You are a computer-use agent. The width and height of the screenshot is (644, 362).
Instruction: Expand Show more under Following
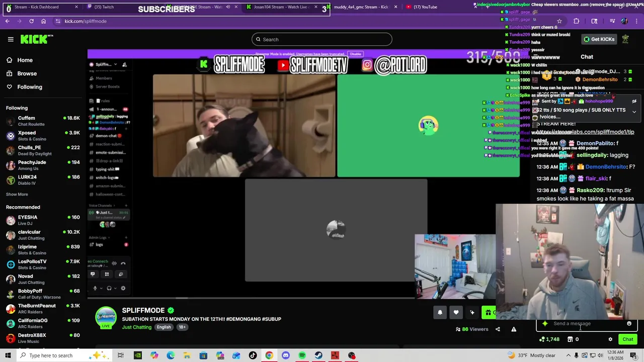[x=17, y=194]
